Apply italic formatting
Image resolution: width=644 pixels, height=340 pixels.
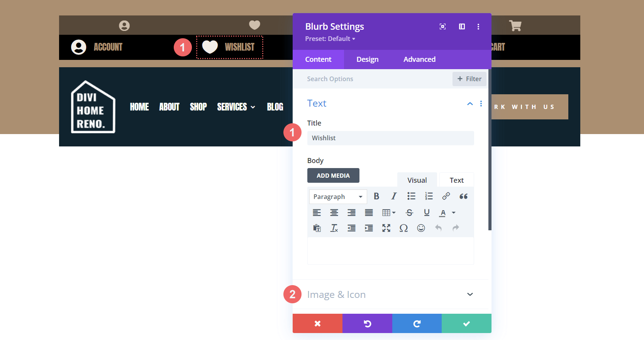click(x=394, y=196)
